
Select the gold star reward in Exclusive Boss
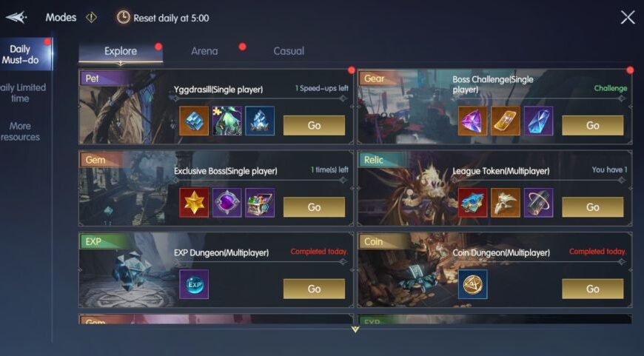194,203
